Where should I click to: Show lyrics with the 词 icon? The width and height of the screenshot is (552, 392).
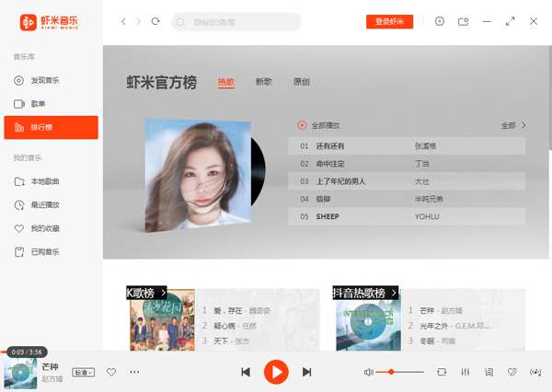coord(489,372)
